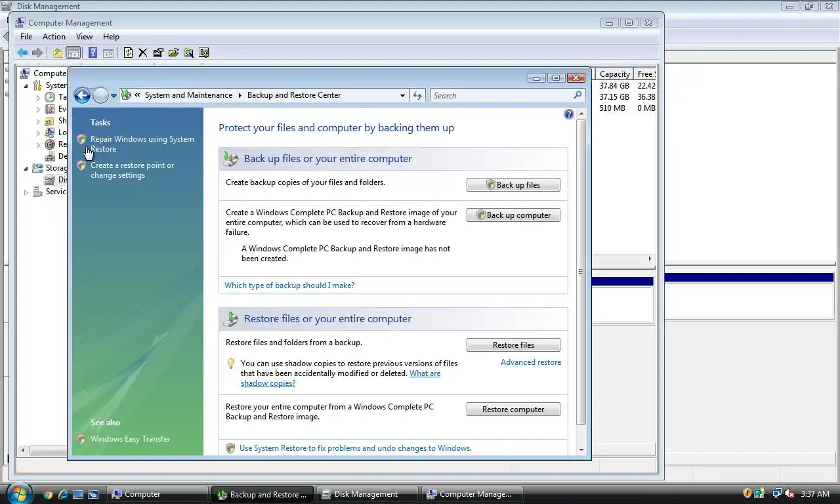Click the forward arrow in Computer Management toolbar
This screenshot has width=840, height=504.
[37, 53]
